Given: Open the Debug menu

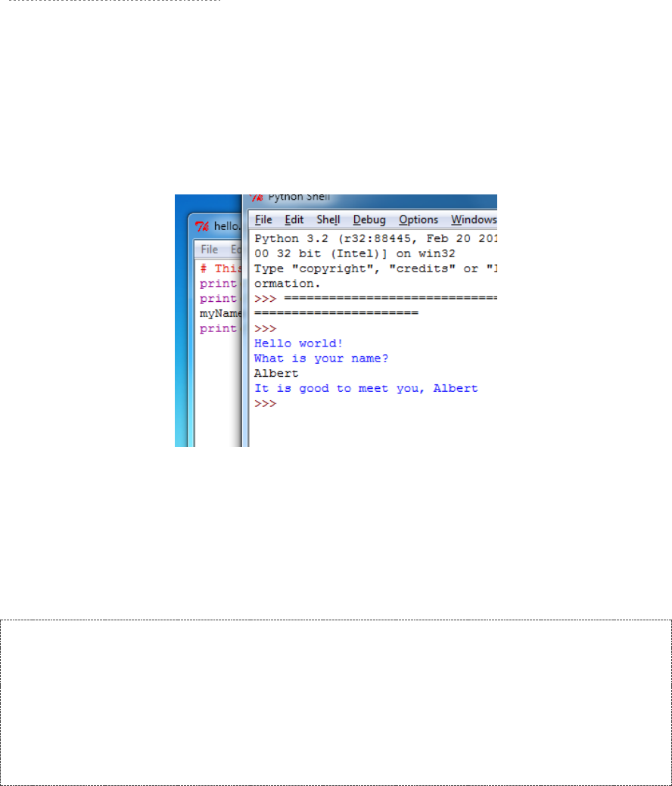Looking at the screenshot, I should pyautogui.click(x=369, y=219).
